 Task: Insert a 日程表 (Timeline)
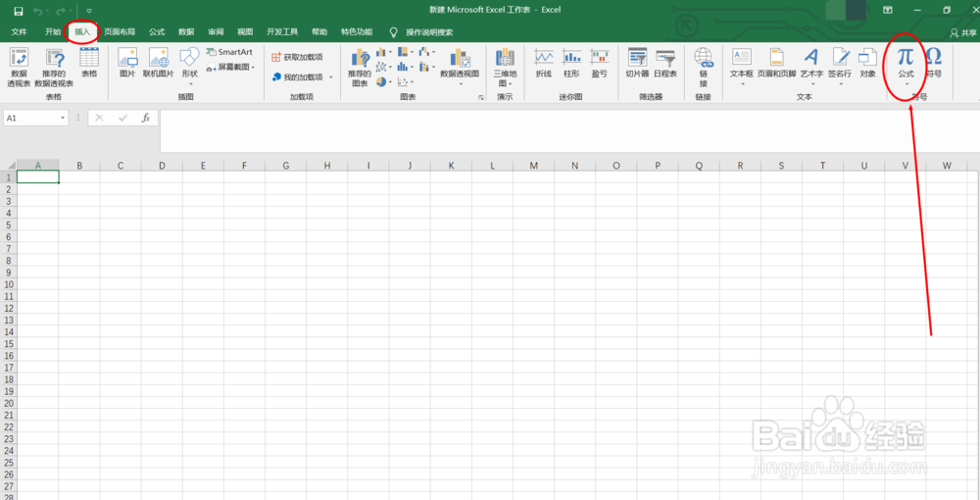[x=665, y=63]
